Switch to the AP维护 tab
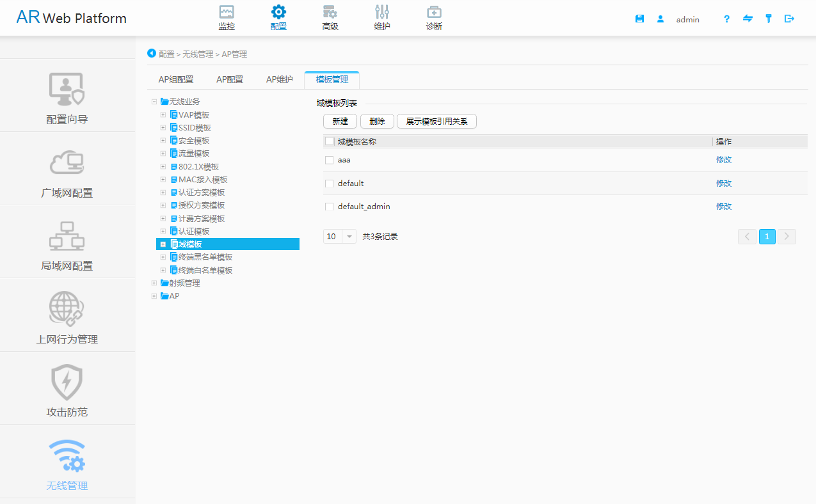The width and height of the screenshot is (816, 504). coord(279,79)
